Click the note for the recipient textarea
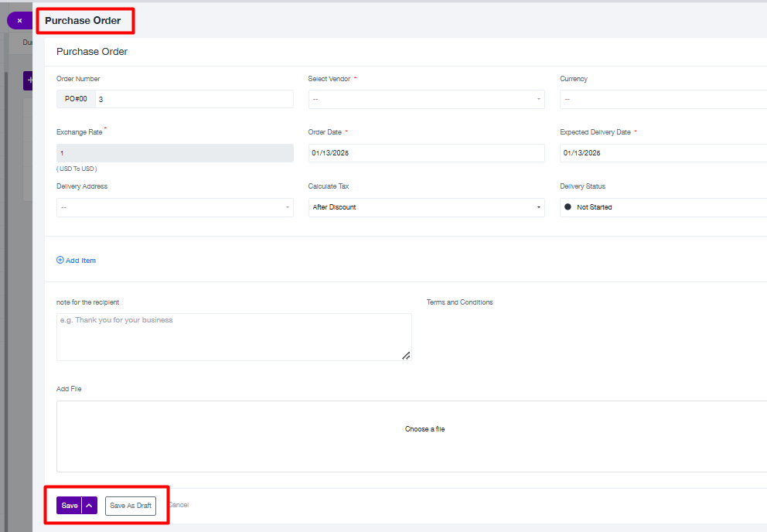The height and width of the screenshot is (532, 767). [234, 337]
